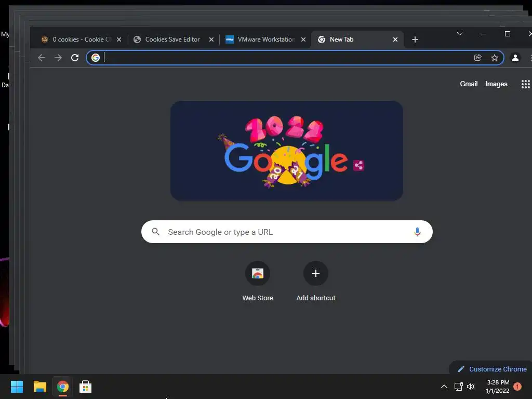Minimize the Chrome window

pyautogui.click(x=484, y=34)
